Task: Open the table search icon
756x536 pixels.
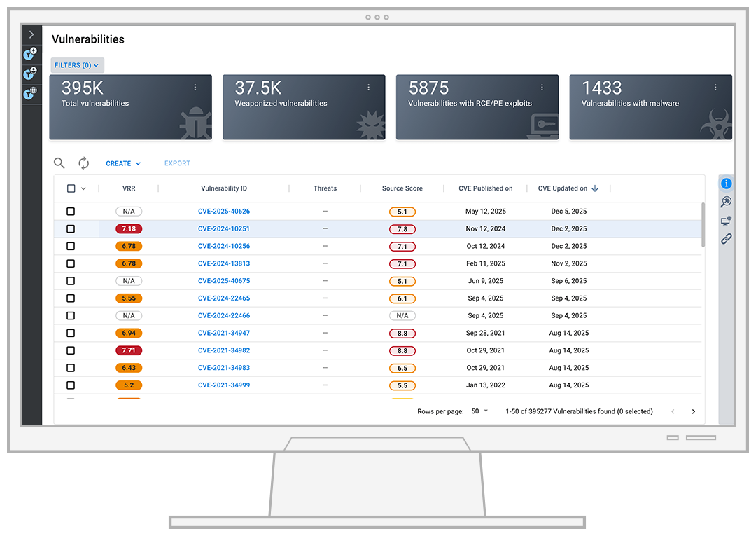Action: 59,163
